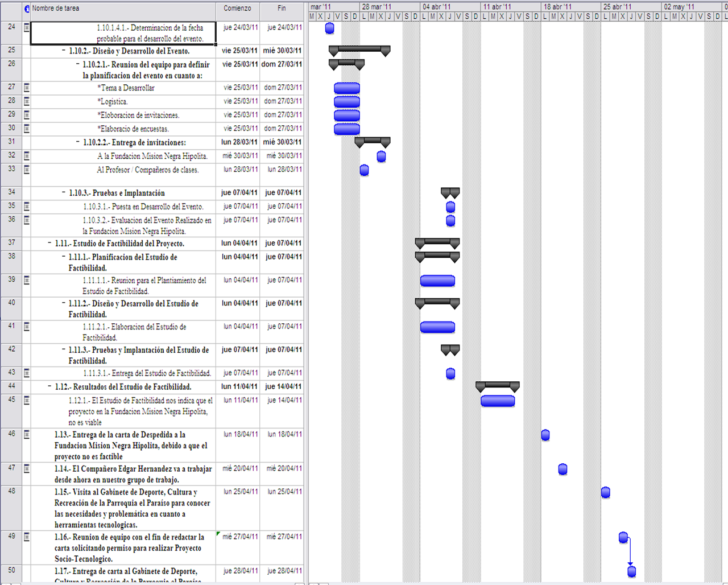This screenshot has width=728, height=585.
Task: Select the Gantt bar for task 46
Action: coord(545,435)
